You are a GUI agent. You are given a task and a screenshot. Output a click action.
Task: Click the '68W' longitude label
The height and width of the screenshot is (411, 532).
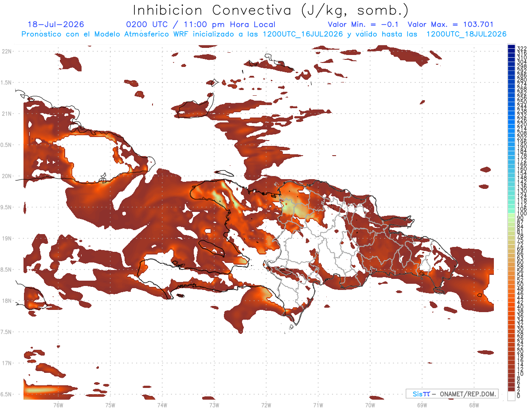pos(473,405)
